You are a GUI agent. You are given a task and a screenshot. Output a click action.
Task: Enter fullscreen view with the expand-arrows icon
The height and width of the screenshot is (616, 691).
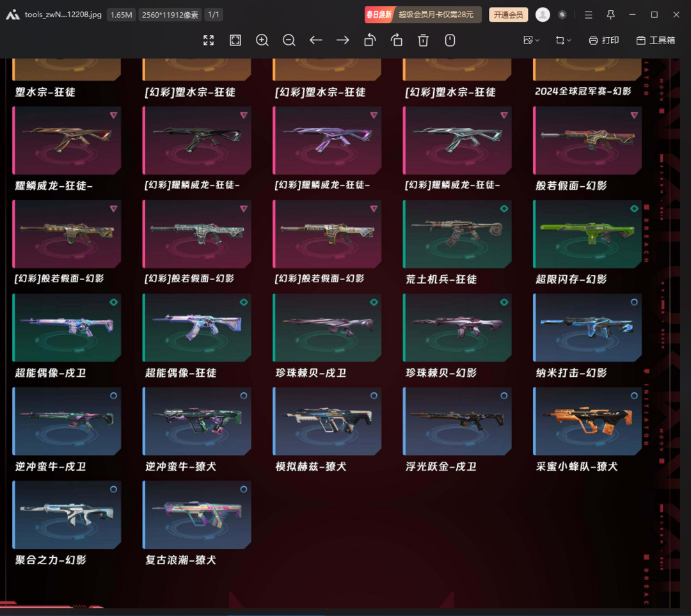209,40
